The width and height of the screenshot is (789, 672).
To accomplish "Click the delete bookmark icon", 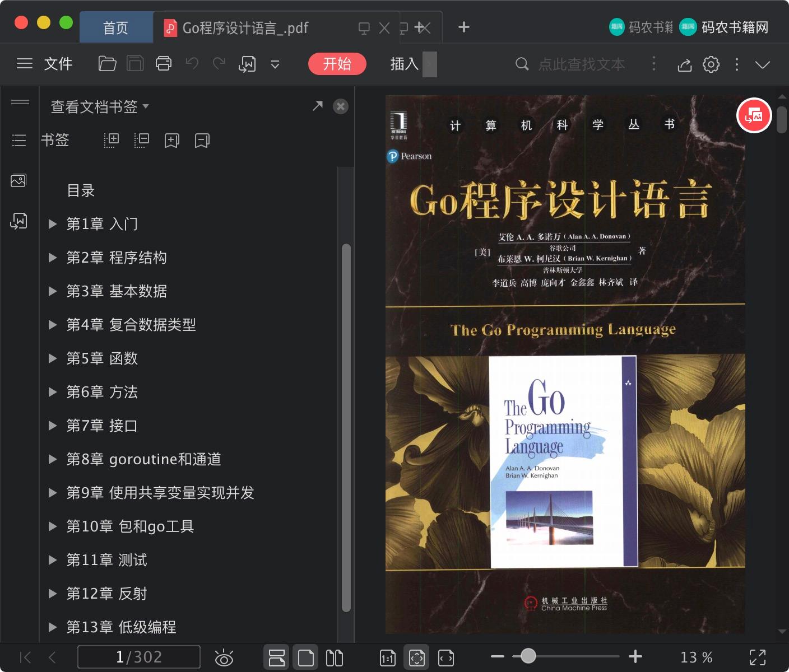I will click(x=202, y=141).
